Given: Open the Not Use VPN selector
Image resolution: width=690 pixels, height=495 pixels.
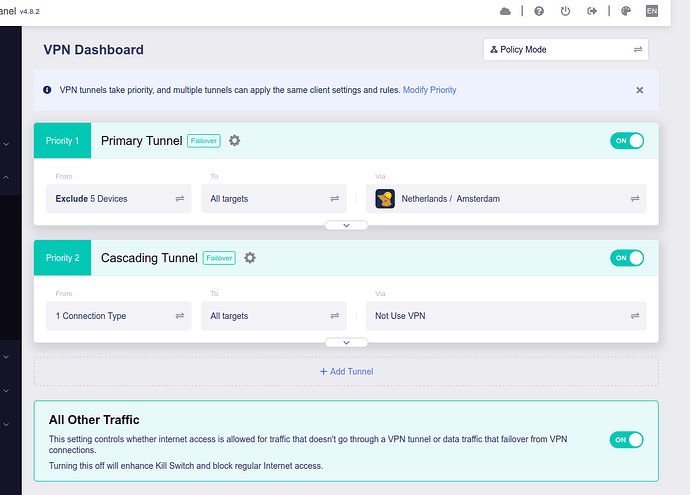Looking at the screenshot, I should click(x=506, y=316).
